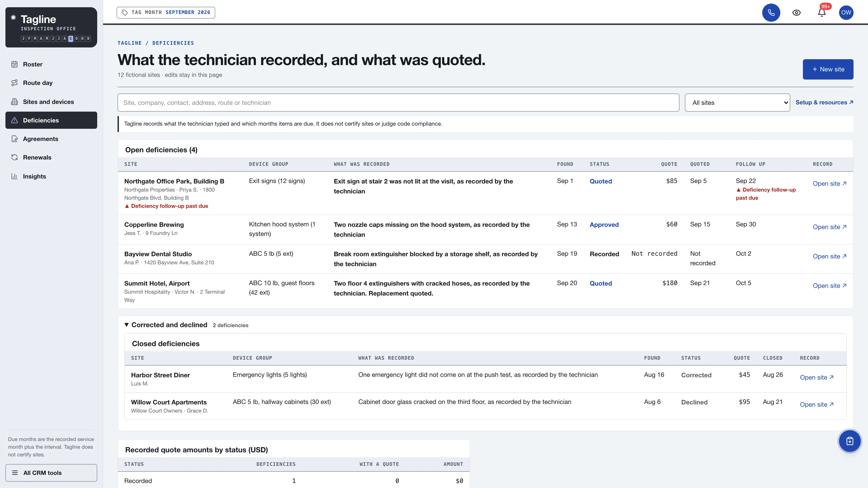The image size is (868, 488).
Task: Click the Route day icon
Action: (14, 83)
